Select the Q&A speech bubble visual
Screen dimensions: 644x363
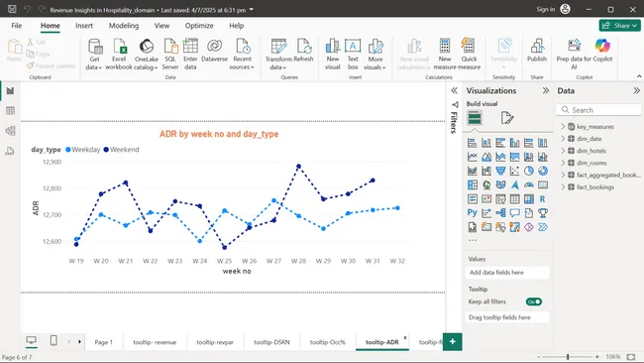click(x=514, y=213)
